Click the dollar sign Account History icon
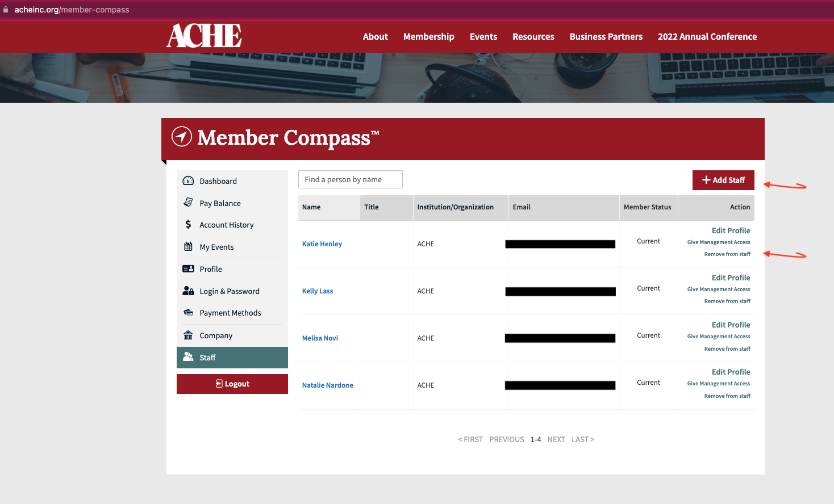834x504 pixels. pos(188,225)
